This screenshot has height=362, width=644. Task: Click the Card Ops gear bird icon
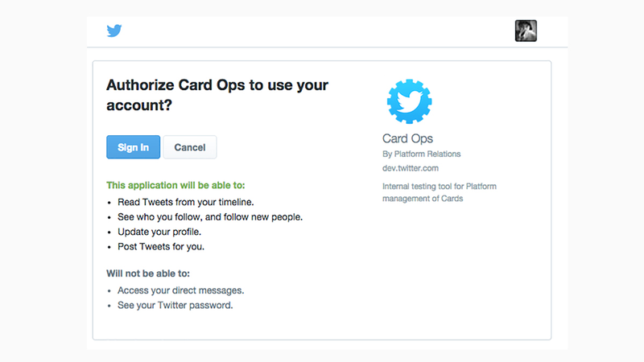point(409,101)
